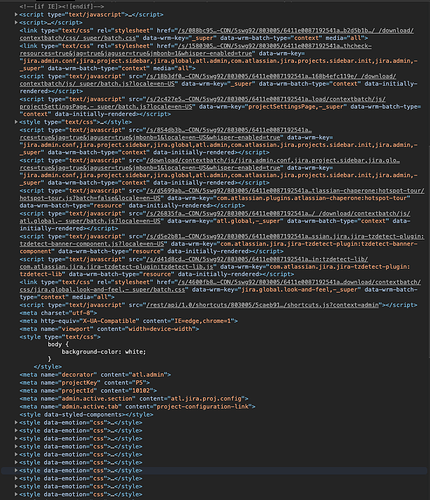Select the background-color: white CSS line
Screen dimensions: 430x500
104,352
